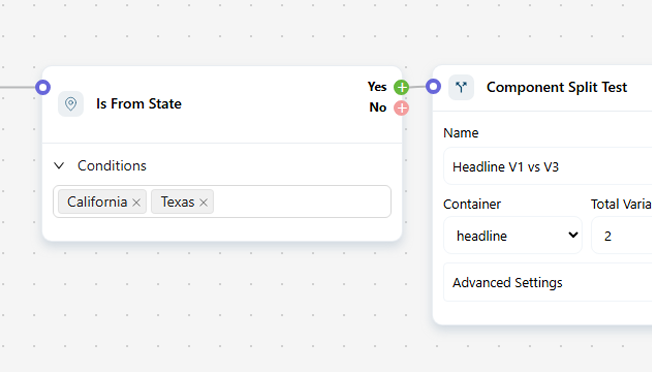
Task: Click the Conditions section label
Action: click(x=112, y=166)
